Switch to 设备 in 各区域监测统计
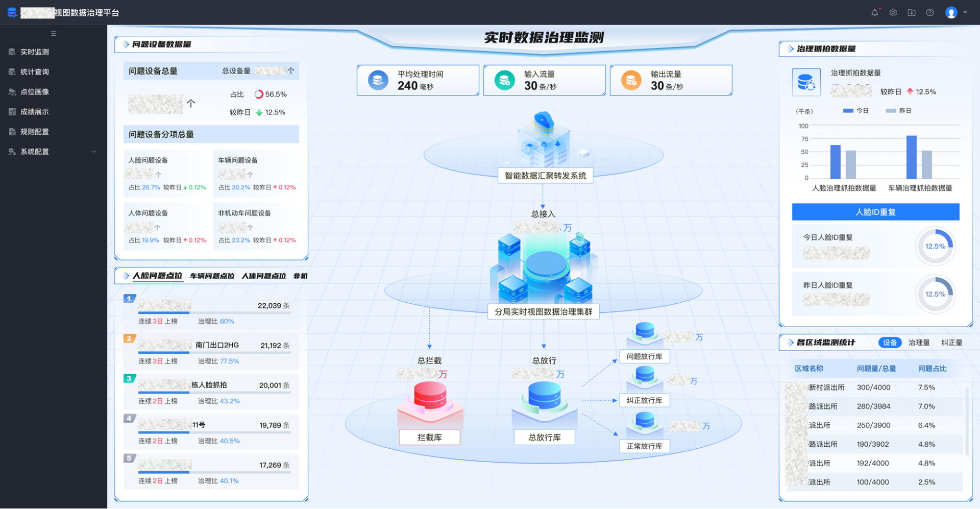Screen dimensions: 980x509 890,343
